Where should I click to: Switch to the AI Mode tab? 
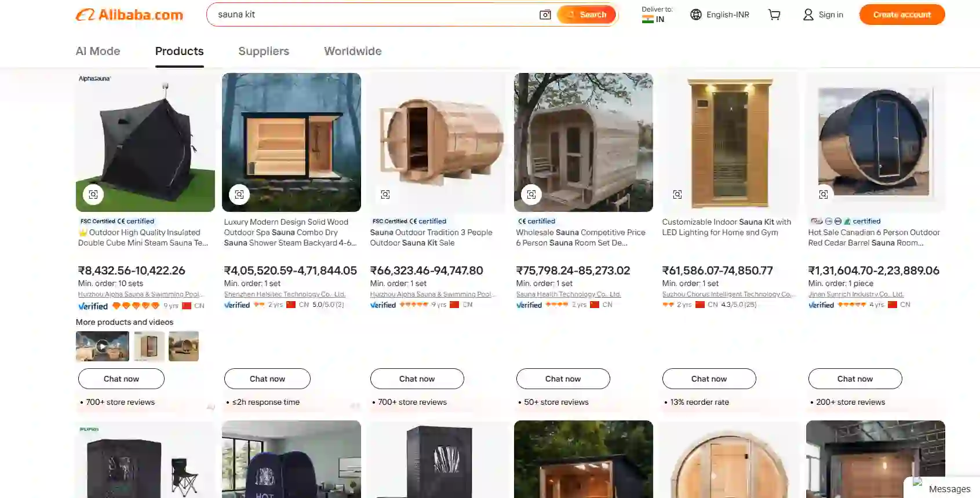[x=98, y=51]
